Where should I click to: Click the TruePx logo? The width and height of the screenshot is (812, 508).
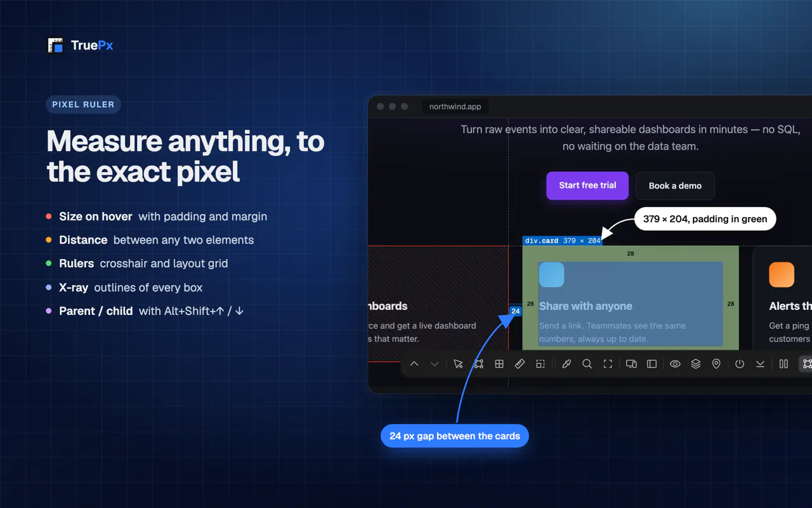pyautogui.click(x=81, y=46)
